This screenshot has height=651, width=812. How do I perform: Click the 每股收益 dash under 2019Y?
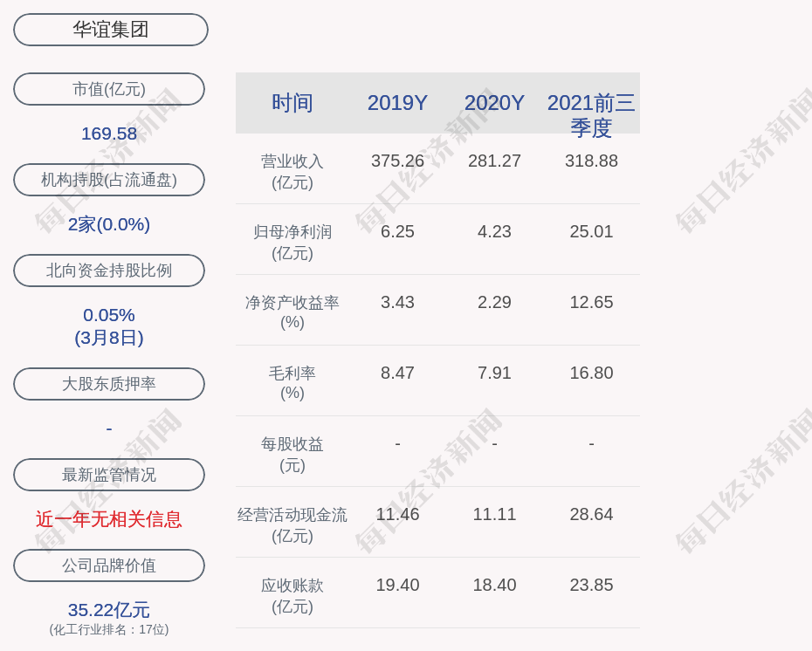pos(398,443)
